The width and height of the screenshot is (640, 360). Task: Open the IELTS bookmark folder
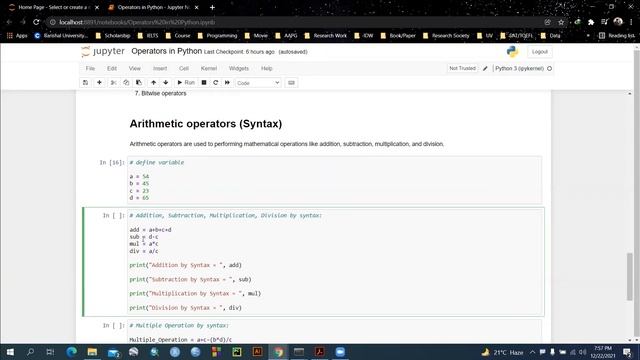(148, 36)
